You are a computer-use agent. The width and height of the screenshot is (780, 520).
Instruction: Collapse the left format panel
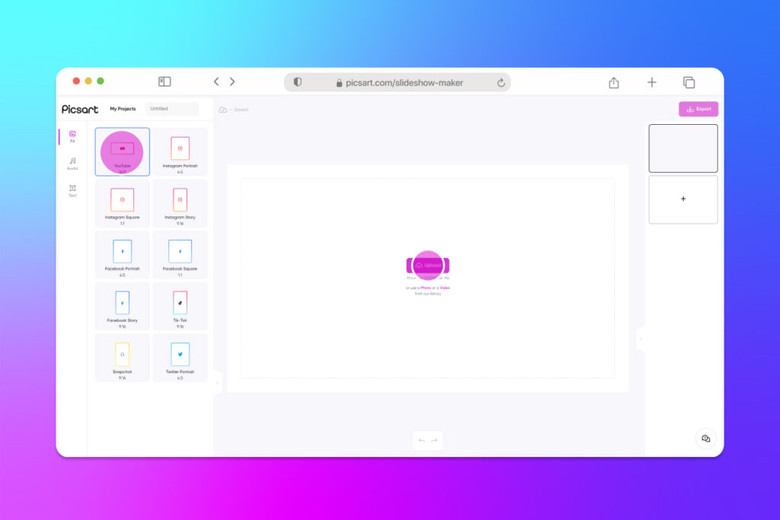click(x=217, y=381)
